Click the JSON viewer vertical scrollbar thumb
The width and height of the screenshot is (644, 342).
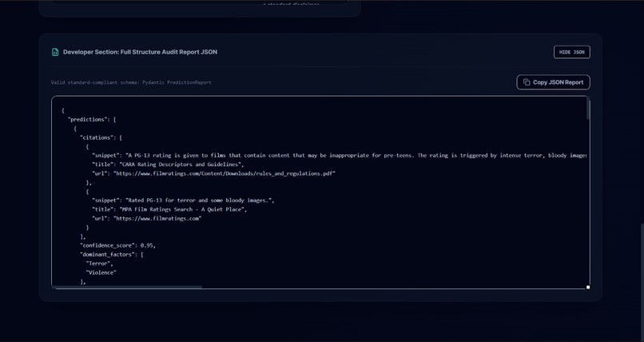tap(588, 109)
